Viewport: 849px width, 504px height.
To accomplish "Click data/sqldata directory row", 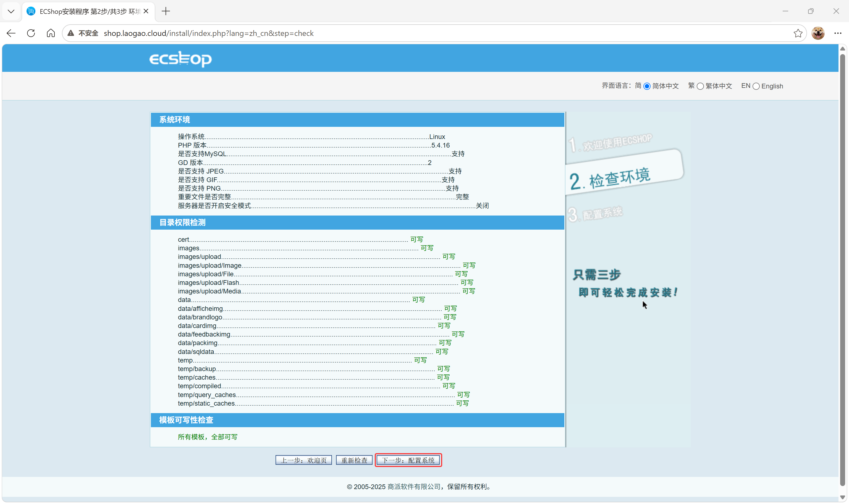I will pos(313,352).
